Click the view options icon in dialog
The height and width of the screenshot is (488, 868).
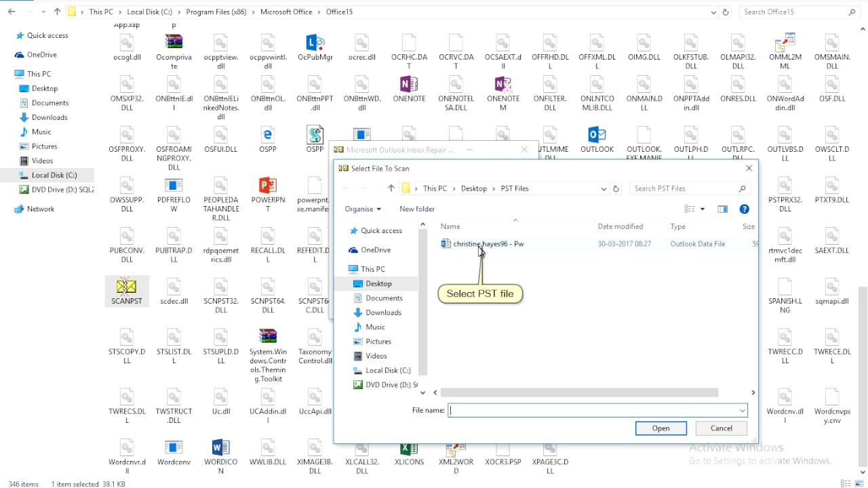(690, 209)
